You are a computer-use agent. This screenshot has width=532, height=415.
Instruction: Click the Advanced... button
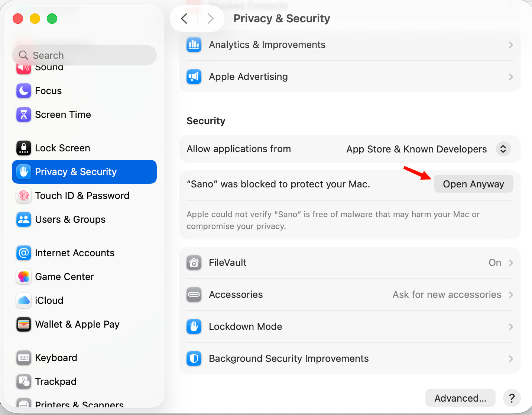click(460, 398)
